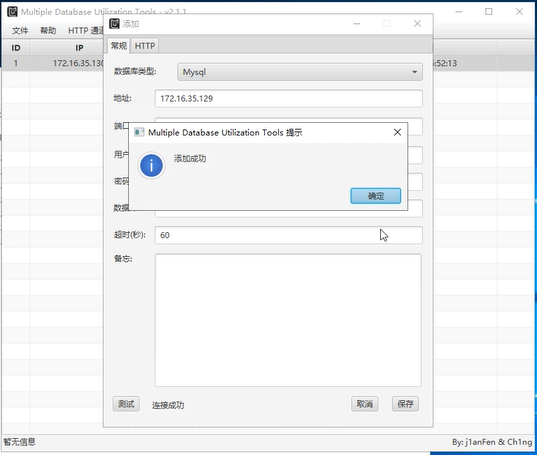Click the 取消 button
The height and width of the screenshot is (455, 537).
364,404
